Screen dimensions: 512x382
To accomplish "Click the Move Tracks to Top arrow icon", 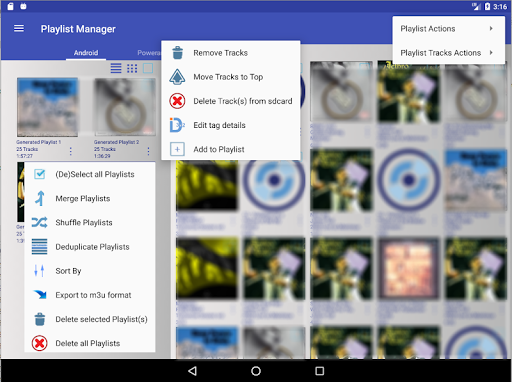I will pos(177,77).
